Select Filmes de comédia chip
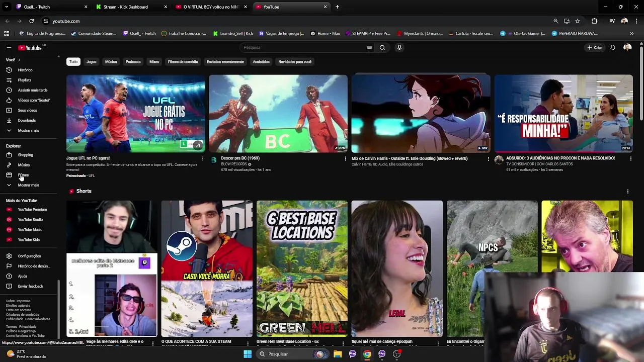 tap(183, 62)
